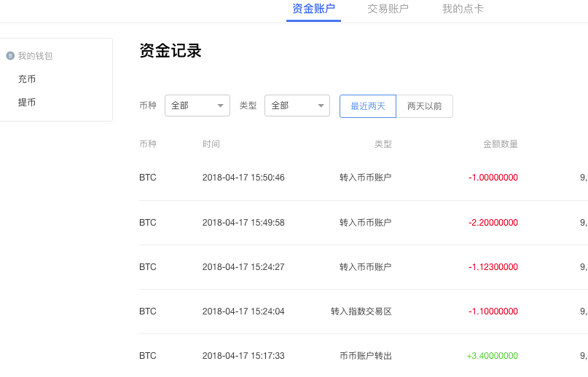Expand the 类型 filter dropdown
Viewport: 588px width, 377px height.
click(297, 106)
